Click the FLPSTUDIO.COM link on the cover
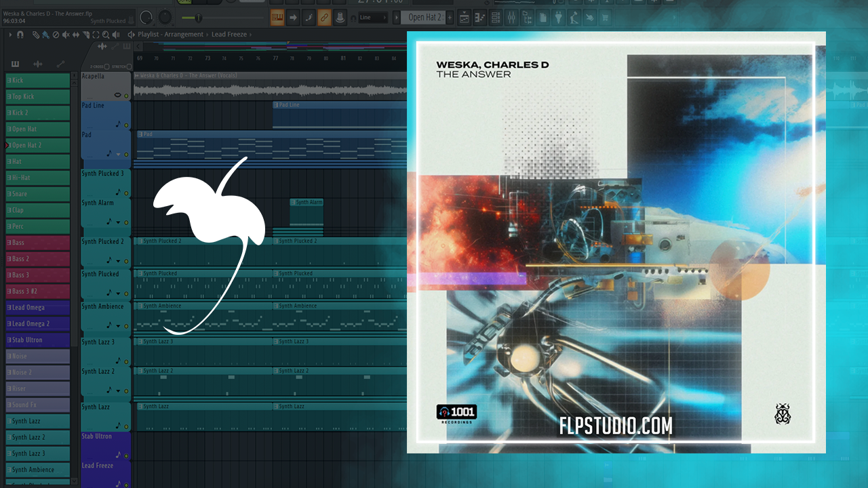Image resolution: width=868 pixels, height=488 pixels. [x=615, y=426]
